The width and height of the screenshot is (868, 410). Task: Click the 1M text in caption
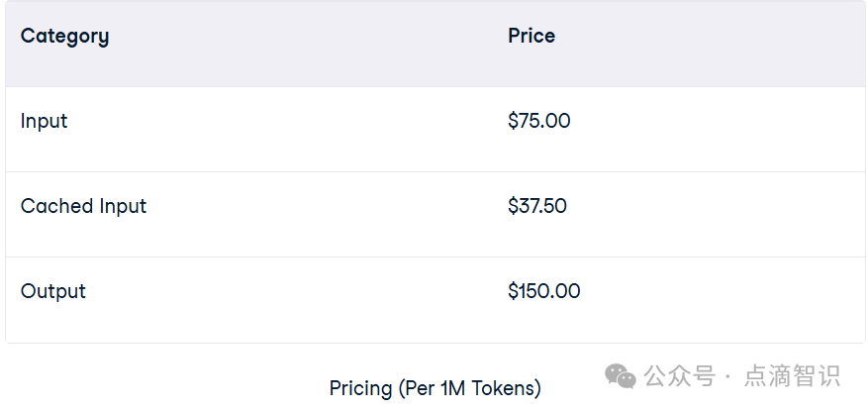pyautogui.click(x=453, y=388)
